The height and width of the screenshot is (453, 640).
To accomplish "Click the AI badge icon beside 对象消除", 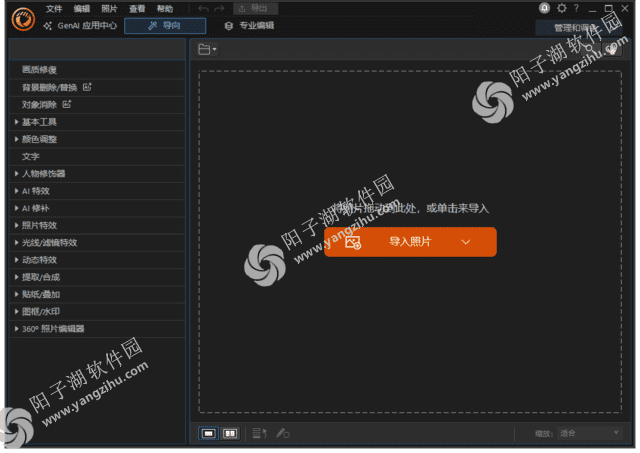I will (x=67, y=104).
